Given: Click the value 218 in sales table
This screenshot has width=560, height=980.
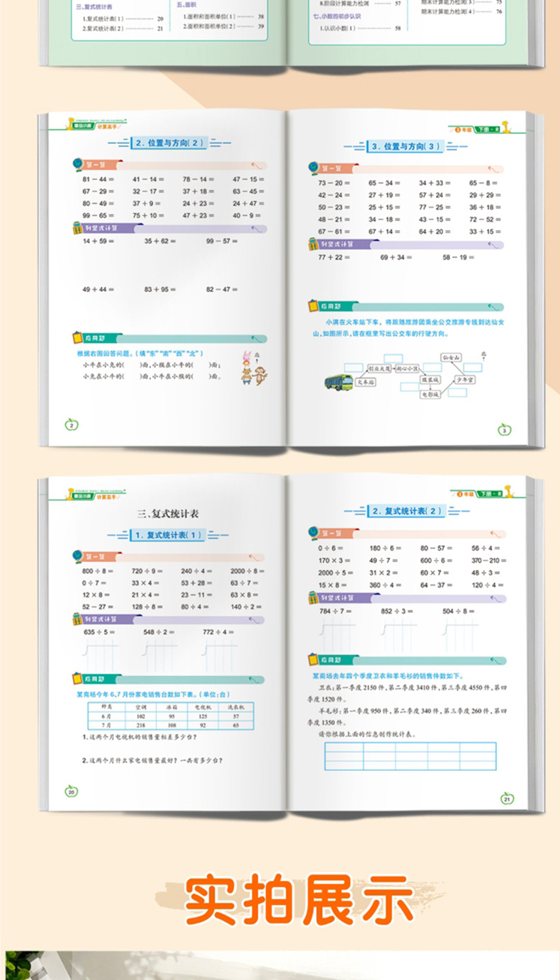Looking at the screenshot, I should point(140,726).
